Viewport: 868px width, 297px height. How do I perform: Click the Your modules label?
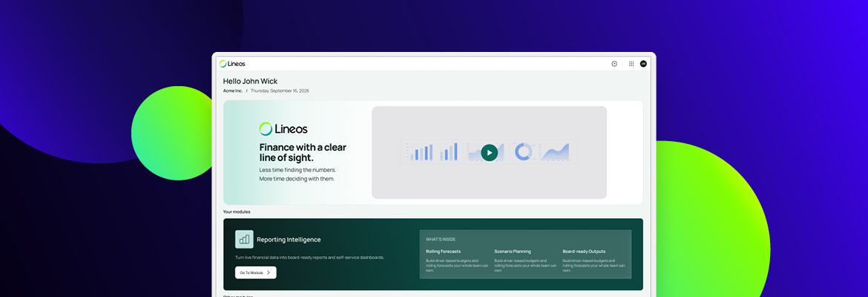pos(237,212)
